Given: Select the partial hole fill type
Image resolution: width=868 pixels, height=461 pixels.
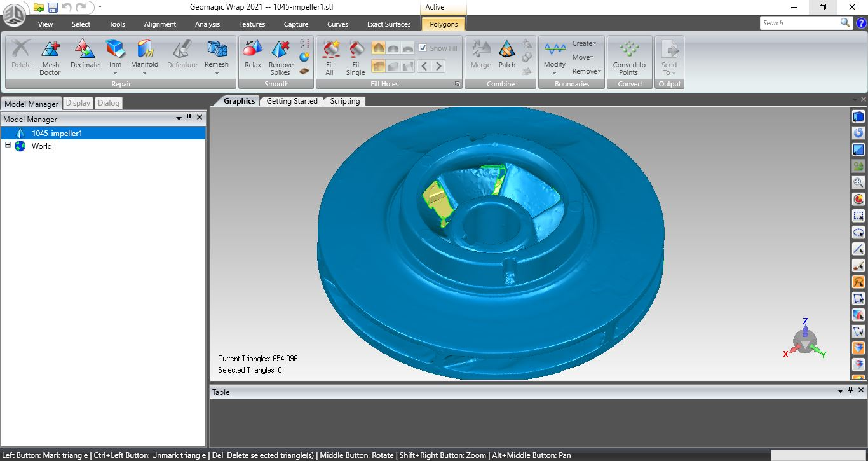Looking at the screenshot, I should point(393,65).
